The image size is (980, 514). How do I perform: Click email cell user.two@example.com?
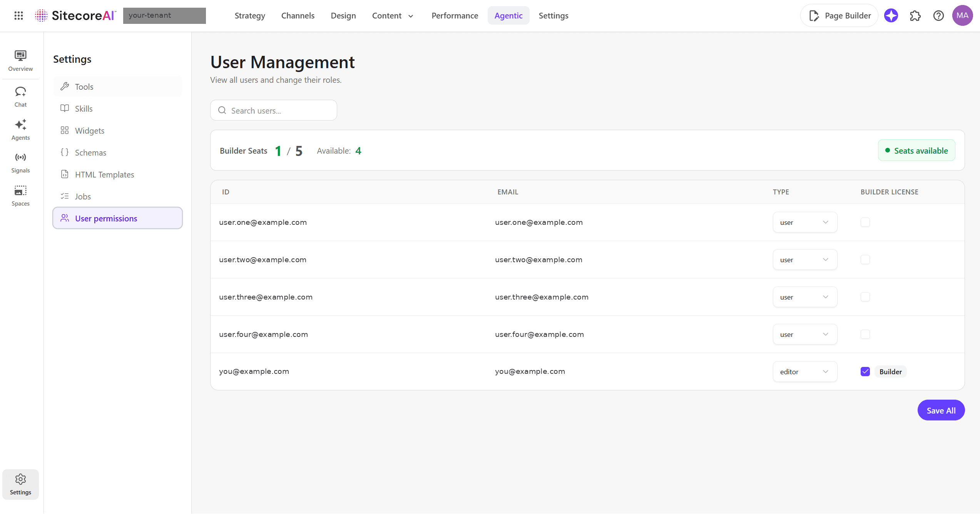(538, 260)
